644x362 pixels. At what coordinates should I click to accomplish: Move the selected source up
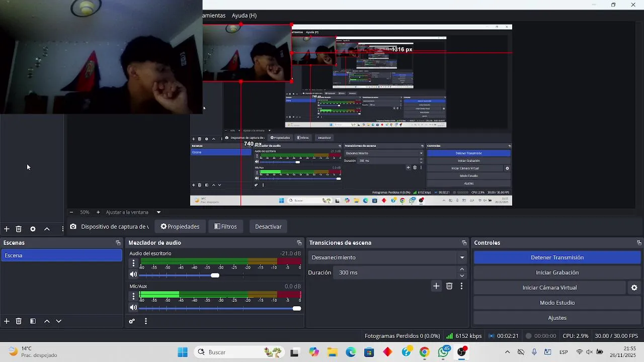pos(47,229)
